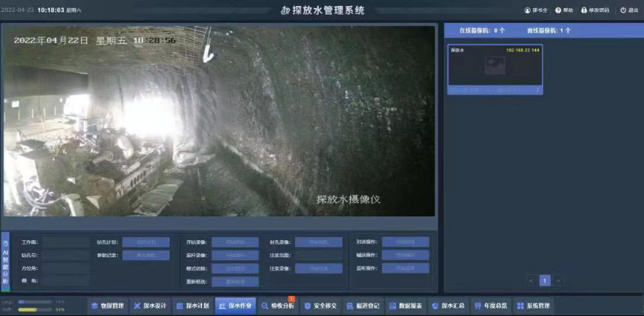Click the 探水作业 chart icon

point(222,306)
